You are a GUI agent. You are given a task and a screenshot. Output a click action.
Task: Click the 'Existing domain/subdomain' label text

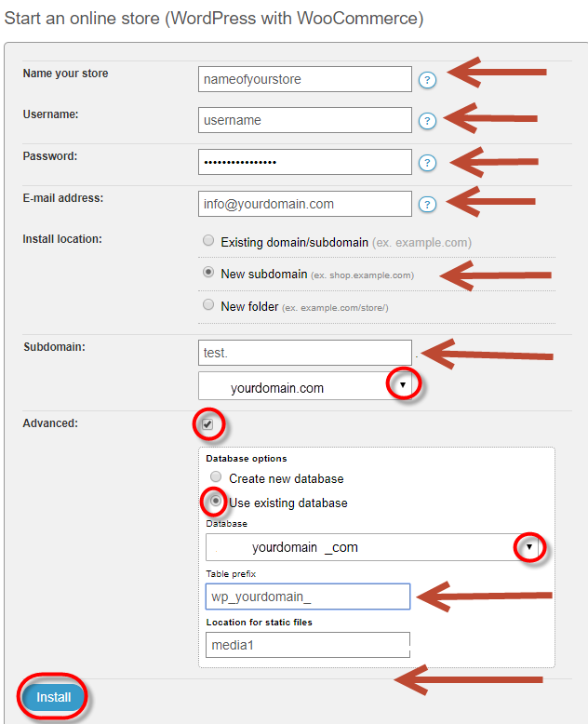[294, 242]
